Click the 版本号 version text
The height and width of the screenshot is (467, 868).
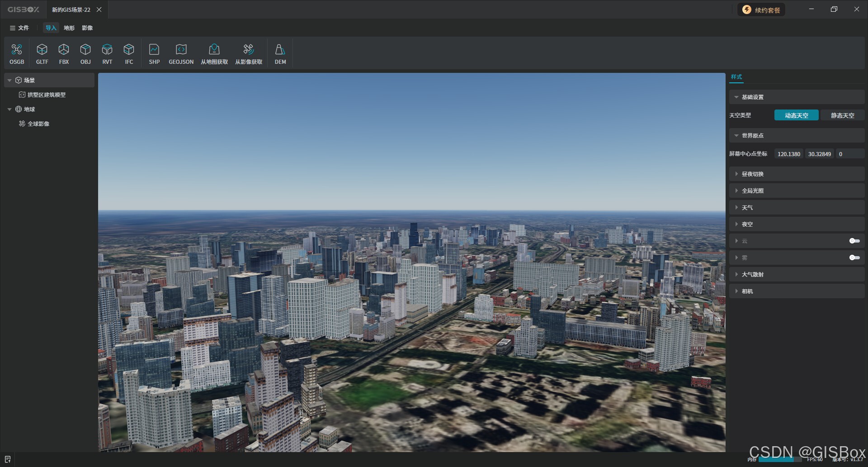click(848, 459)
